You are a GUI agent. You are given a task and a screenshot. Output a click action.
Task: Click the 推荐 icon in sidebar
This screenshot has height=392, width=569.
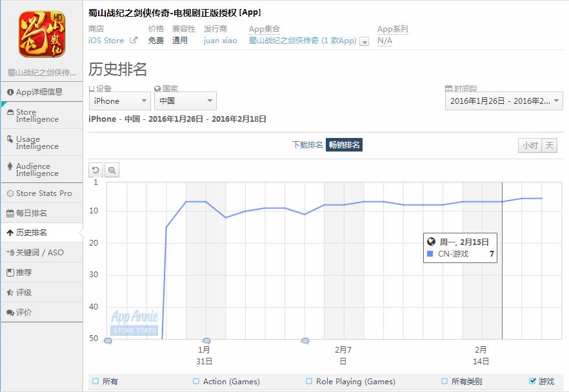coord(10,272)
